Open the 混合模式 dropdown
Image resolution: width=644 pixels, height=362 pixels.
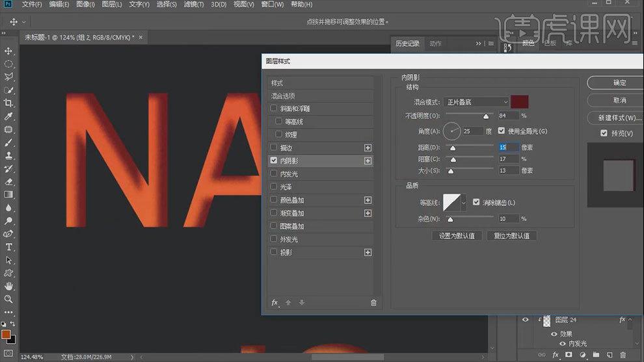pos(476,102)
